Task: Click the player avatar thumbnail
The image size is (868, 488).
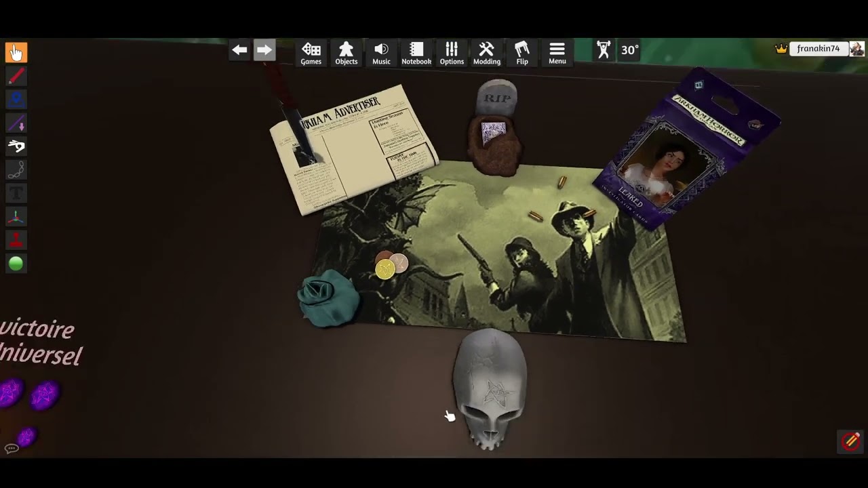Action: (857, 49)
